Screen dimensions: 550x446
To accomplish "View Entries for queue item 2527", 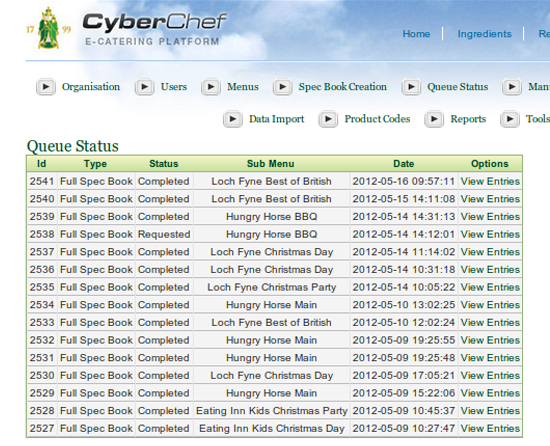I will [490, 428].
